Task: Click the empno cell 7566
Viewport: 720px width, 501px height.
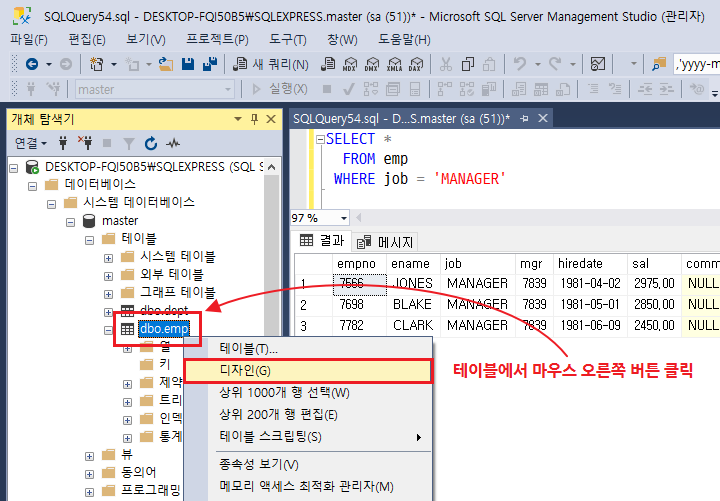Action: pos(360,283)
